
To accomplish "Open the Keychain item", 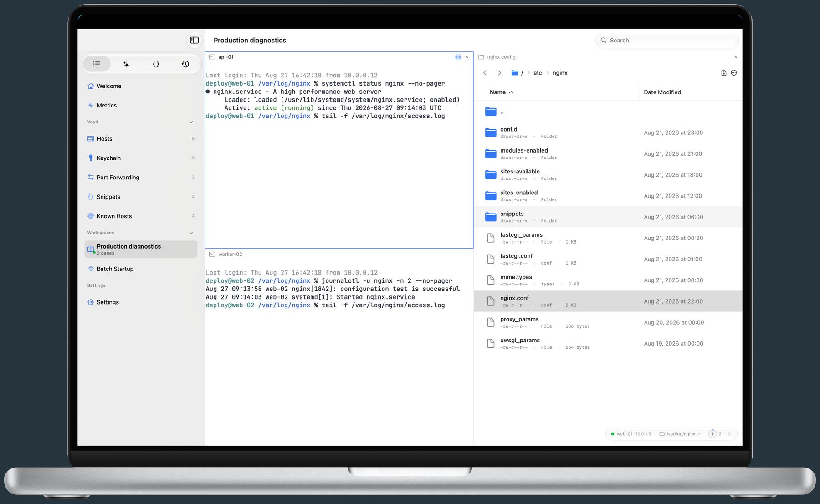I will [x=141, y=158].
